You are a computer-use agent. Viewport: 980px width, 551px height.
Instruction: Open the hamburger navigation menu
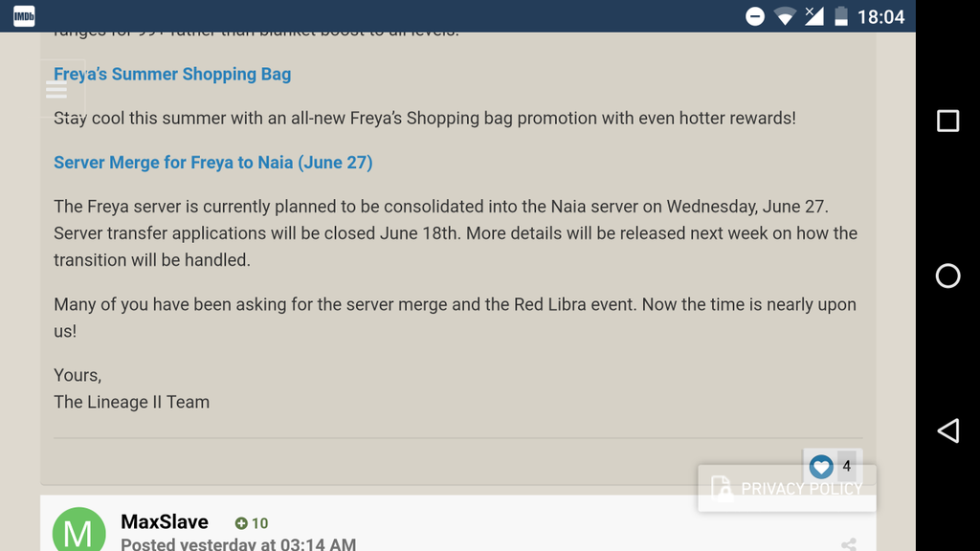56,89
